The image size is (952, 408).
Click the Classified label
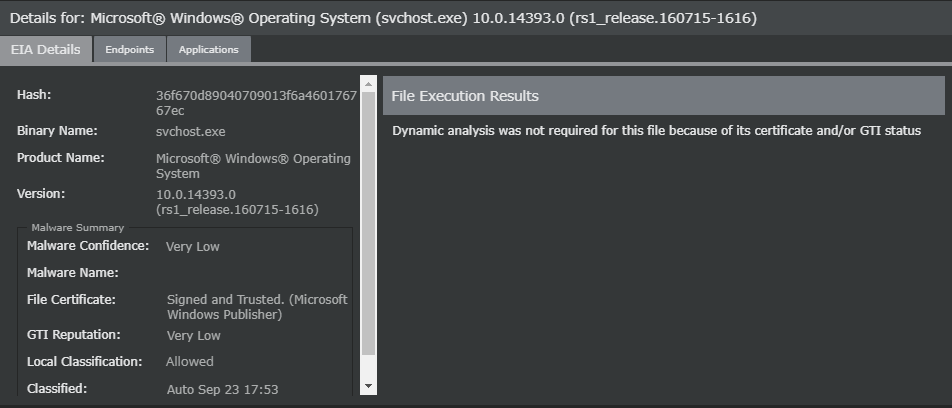tap(57, 389)
